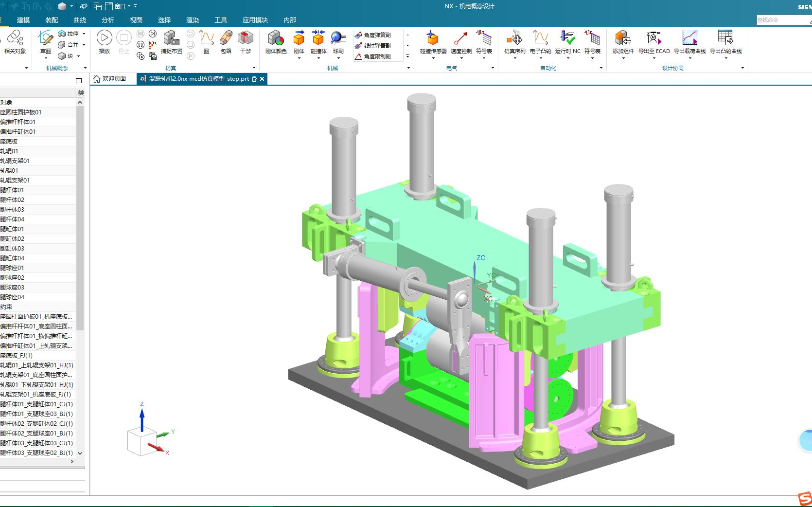Click Export Cam Curve (导出凸轮曲线) icon
The width and height of the screenshot is (812, 507).
tap(725, 38)
